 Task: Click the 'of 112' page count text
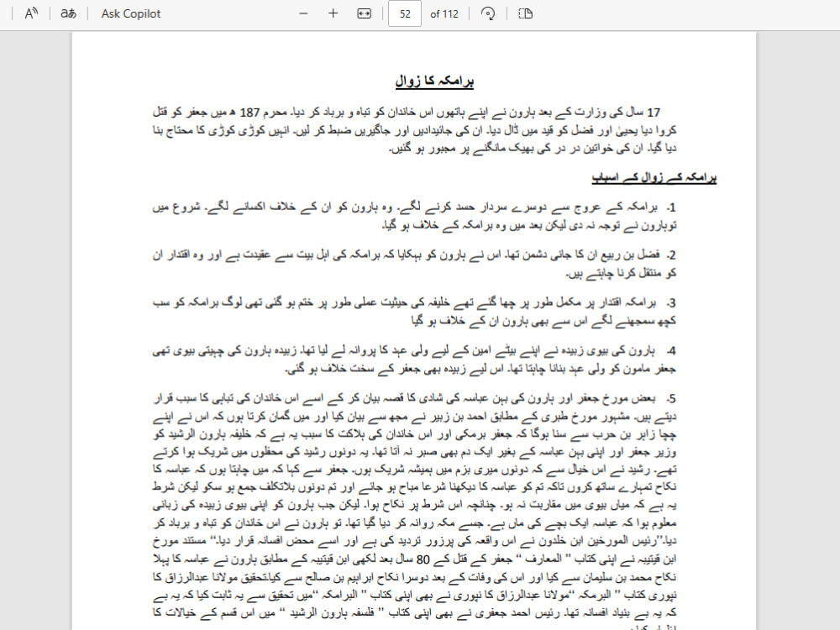click(x=444, y=14)
